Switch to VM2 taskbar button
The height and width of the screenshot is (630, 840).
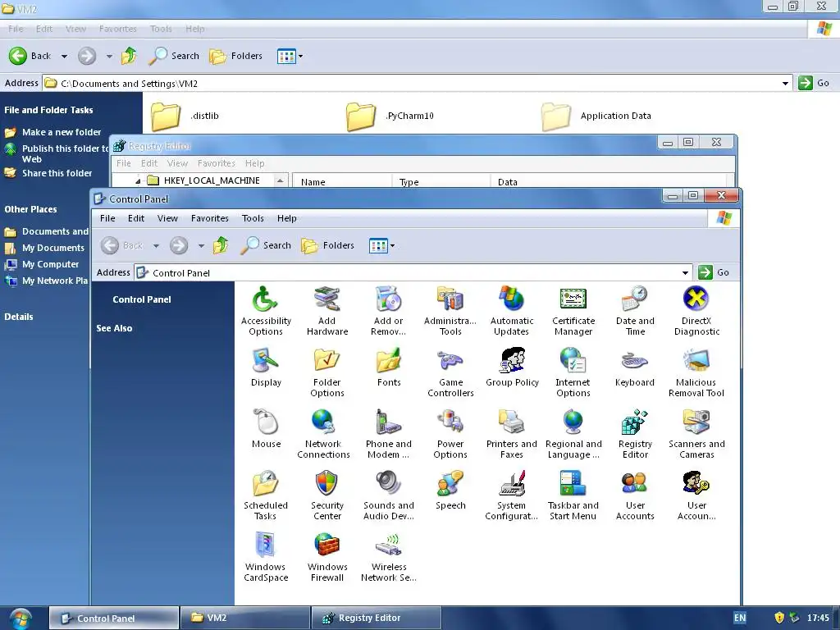tap(244, 618)
